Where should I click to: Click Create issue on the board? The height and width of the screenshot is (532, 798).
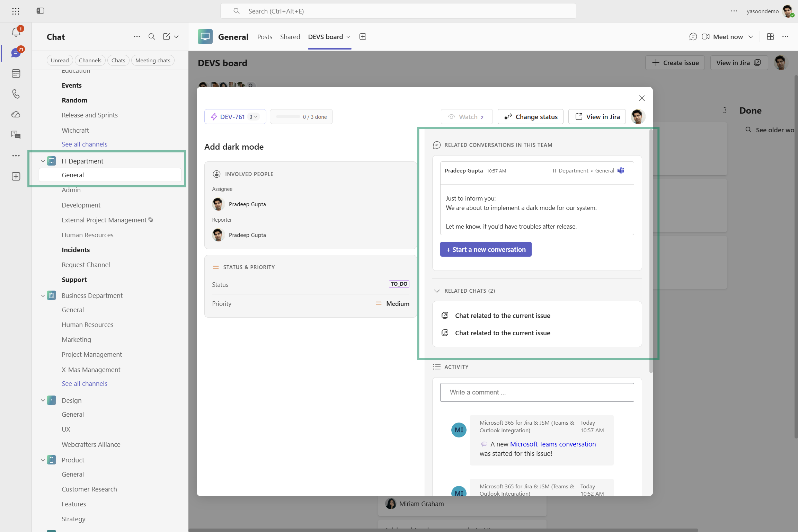pyautogui.click(x=675, y=63)
